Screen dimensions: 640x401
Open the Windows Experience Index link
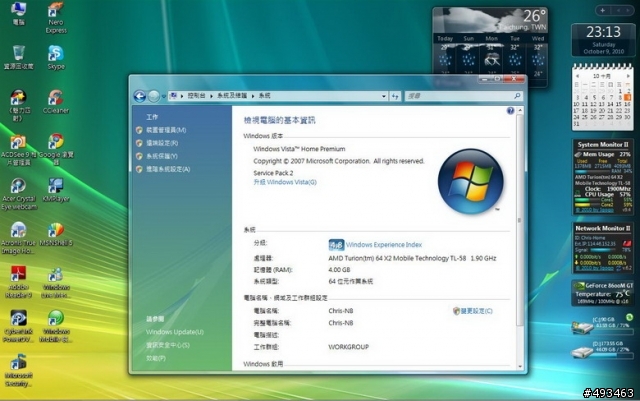[384, 245]
